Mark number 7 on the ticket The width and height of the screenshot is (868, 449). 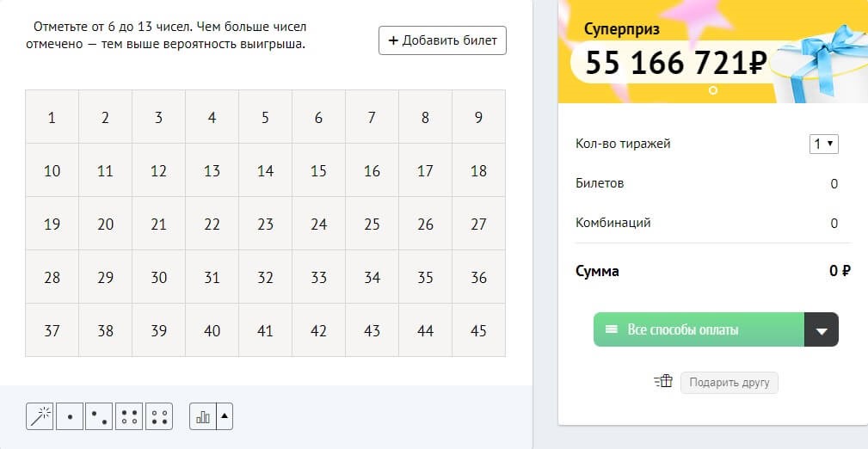coord(372,118)
